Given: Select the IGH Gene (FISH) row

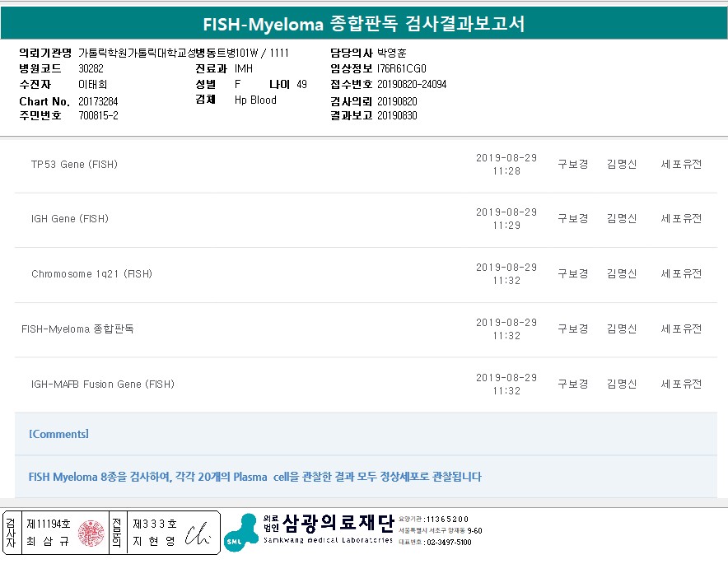Looking at the screenshot, I should (70, 219).
